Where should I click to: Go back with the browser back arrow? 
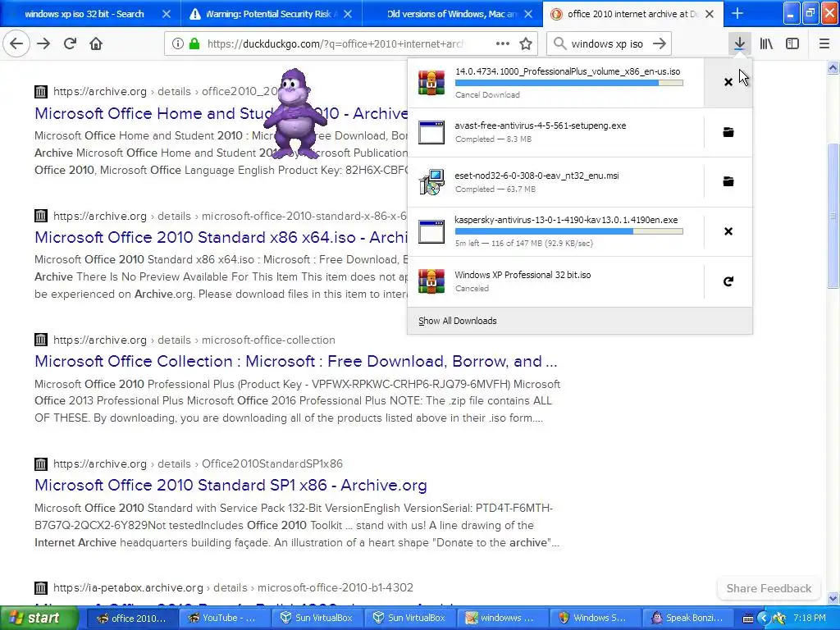[16, 44]
